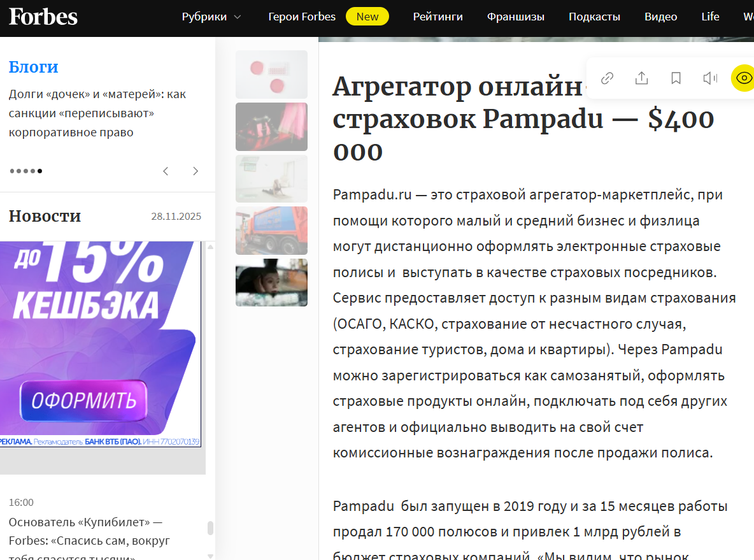Open the Блоги section heading
The image size is (754, 560).
(x=34, y=67)
